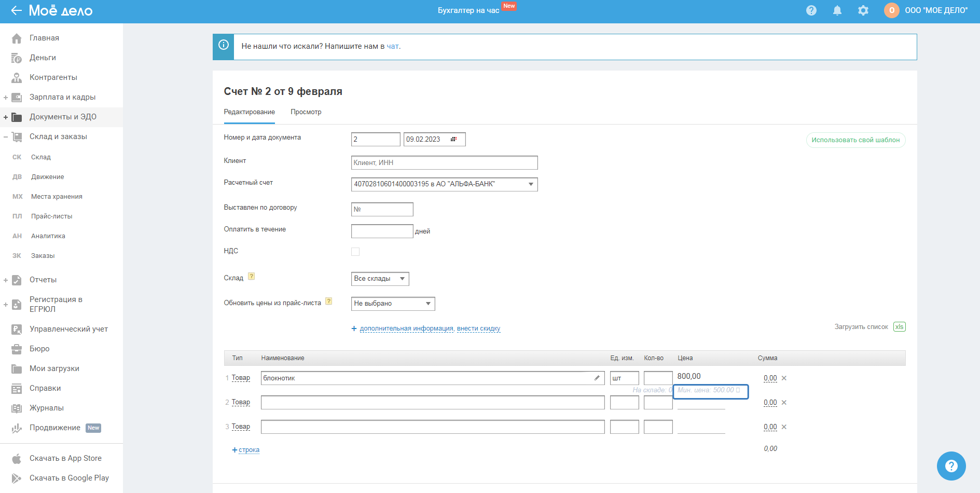Click the Клиент, ИНН input field

pyautogui.click(x=444, y=163)
